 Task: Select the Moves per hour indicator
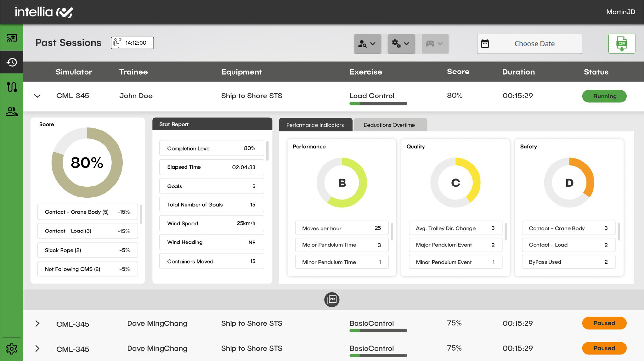click(x=342, y=228)
